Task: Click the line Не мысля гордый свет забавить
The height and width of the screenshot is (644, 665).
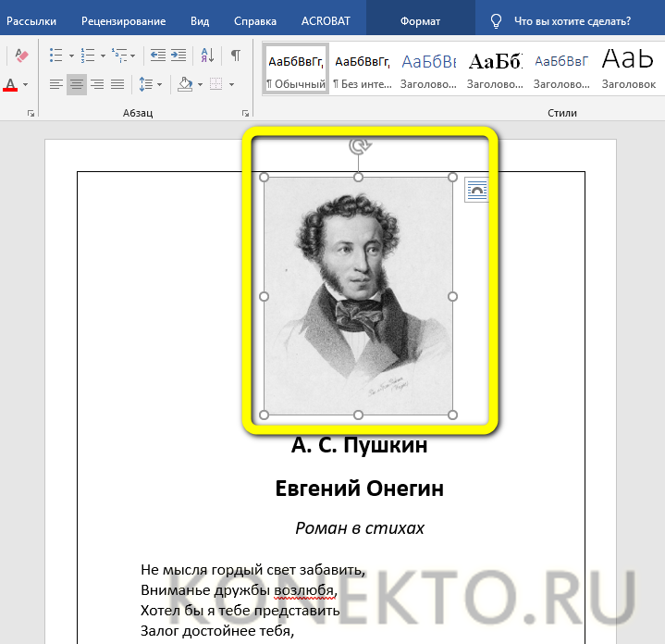Action: click(x=252, y=570)
